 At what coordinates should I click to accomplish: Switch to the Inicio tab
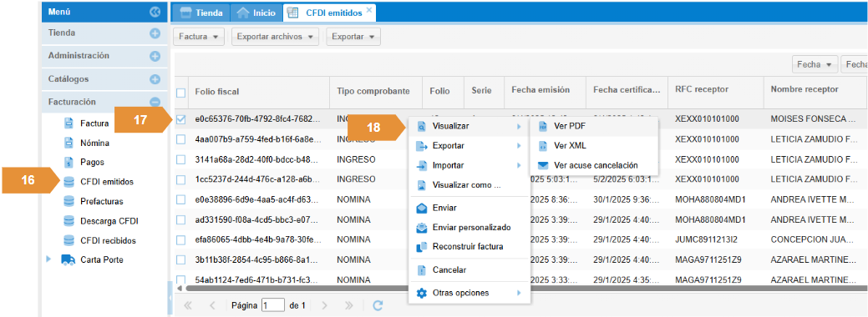(x=256, y=13)
